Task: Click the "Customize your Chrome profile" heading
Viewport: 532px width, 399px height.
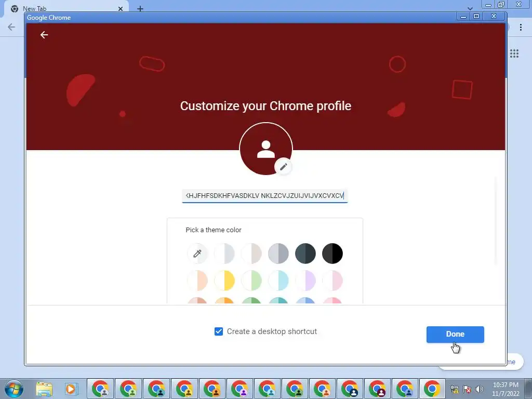Action: [265, 106]
